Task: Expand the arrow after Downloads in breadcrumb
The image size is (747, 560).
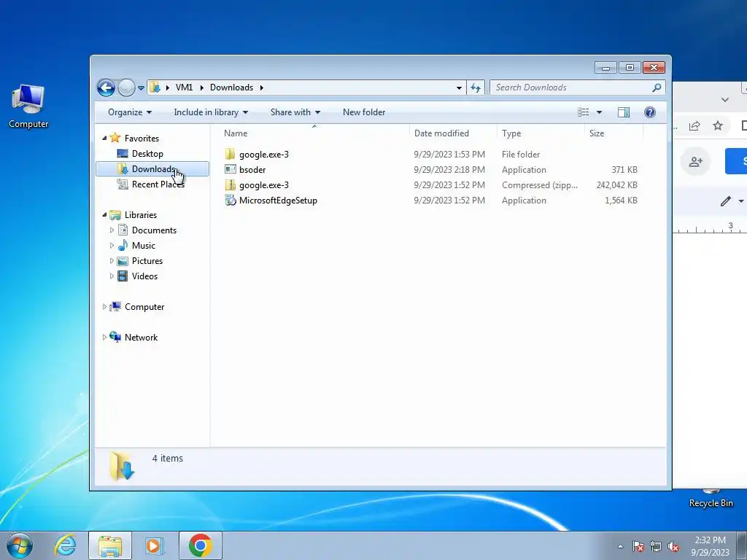Action: point(262,87)
